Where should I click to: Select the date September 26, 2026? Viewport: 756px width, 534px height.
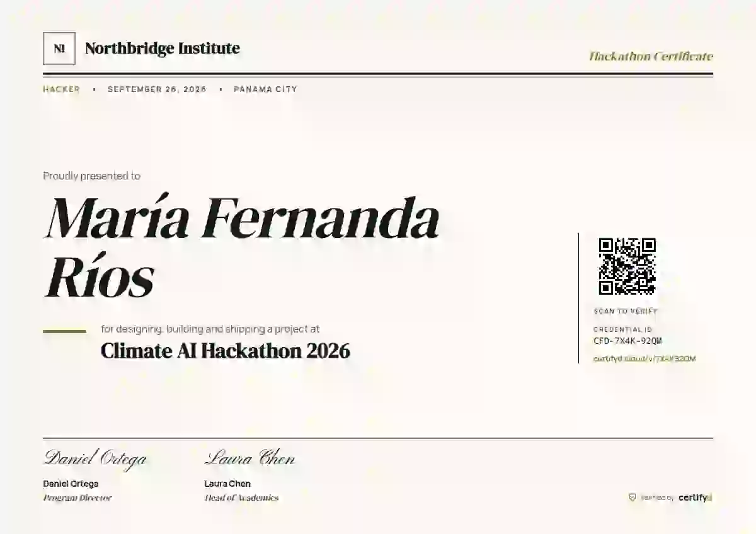(157, 89)
